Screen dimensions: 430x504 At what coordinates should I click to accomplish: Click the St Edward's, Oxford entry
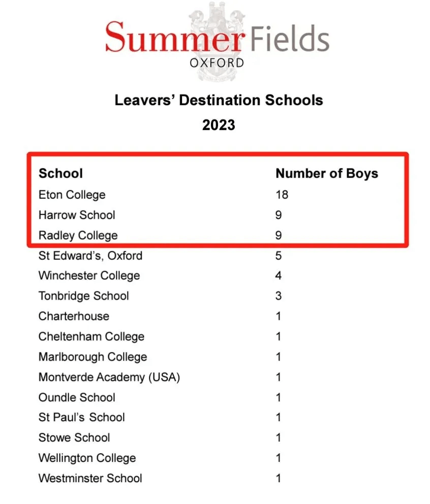point(90,255)
